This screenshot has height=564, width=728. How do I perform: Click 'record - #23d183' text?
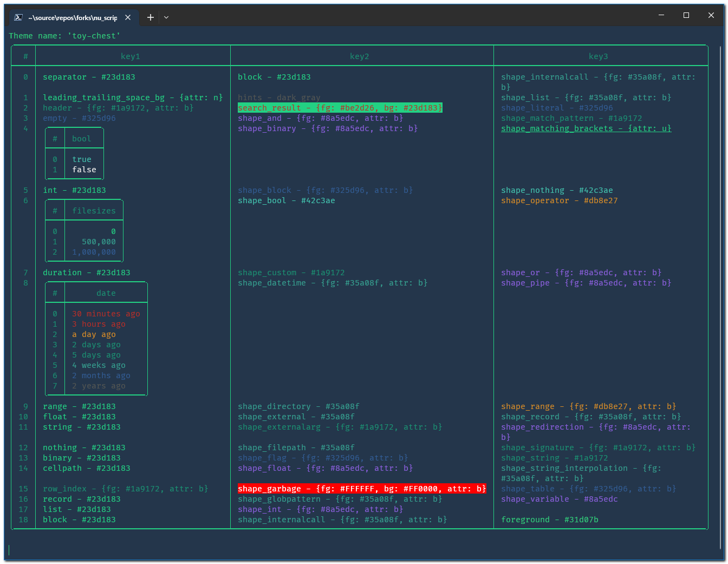point(82,499)
